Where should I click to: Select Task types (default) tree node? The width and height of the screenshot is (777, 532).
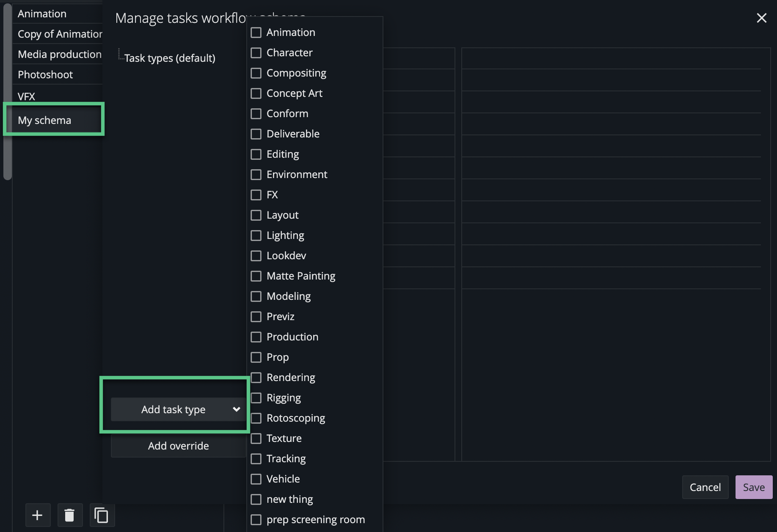tap(169, 58)
